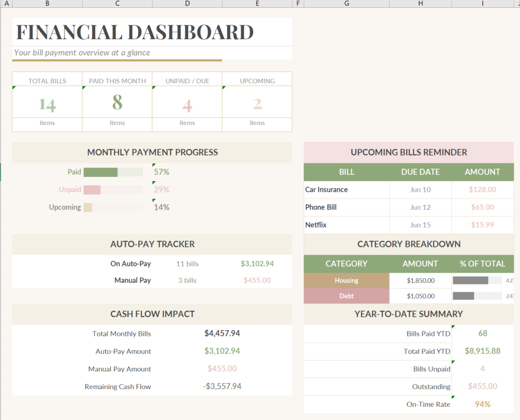Click the CATEGORY BREAKDOWN header
The width and height of the screenshot is (520, 420).
pyautogui.click(x=409, y=244)
